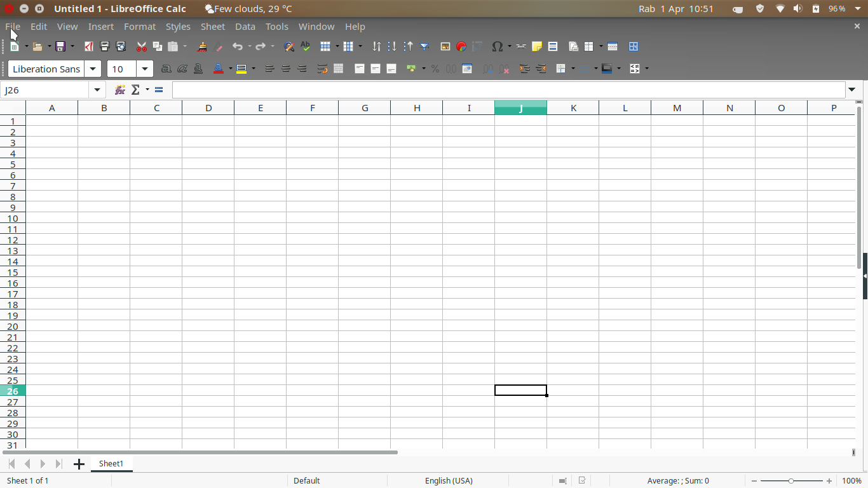Enable the AutoFilter
This screenshot has width=868, height=488.
424,46
